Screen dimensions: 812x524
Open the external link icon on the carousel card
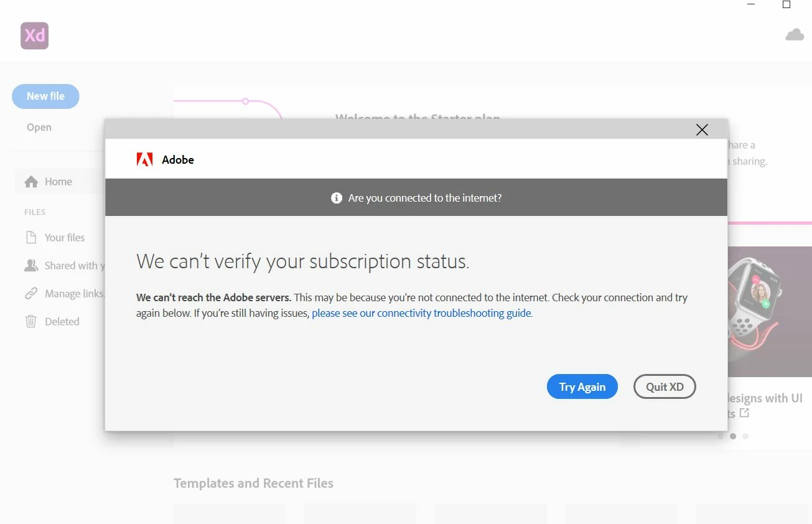(744, 413)
